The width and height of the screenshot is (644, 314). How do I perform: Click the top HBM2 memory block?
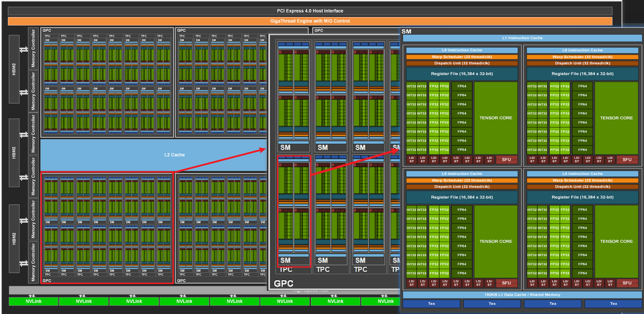pyautogui.click(x=14, y=69)
